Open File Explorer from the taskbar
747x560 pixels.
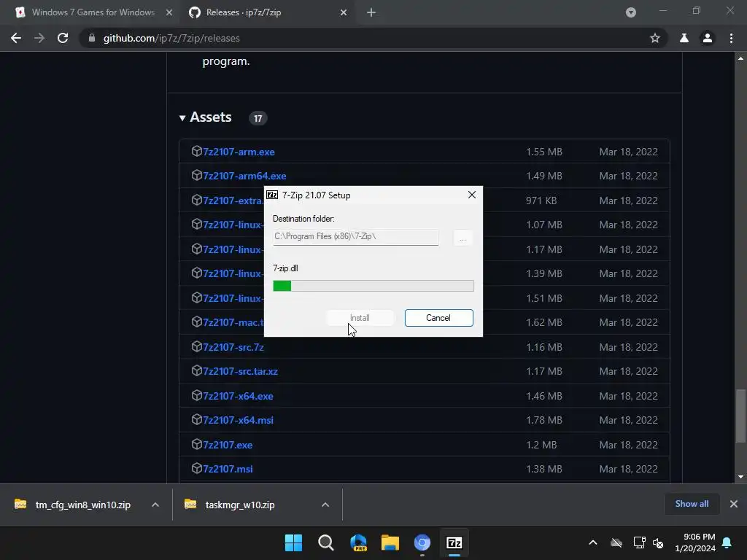[390, 542]
